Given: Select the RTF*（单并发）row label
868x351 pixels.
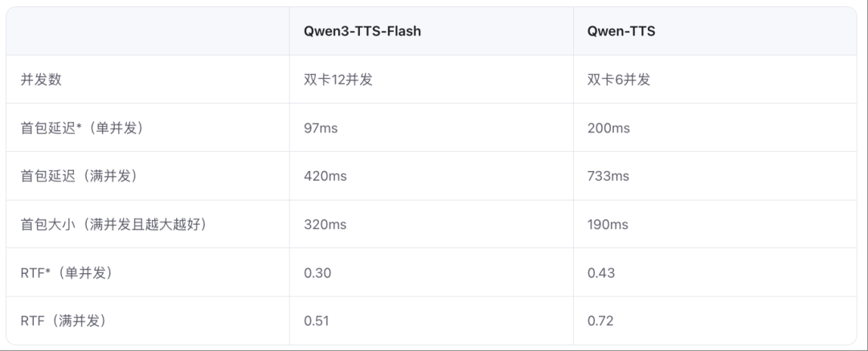Looking at the screenshot, I should click(x=67, y=273).
